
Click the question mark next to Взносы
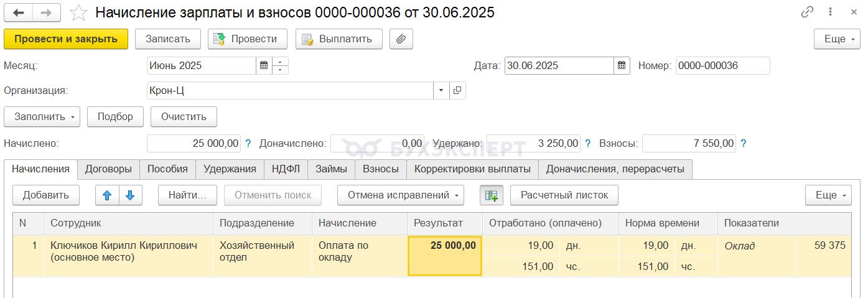(744, 143)
